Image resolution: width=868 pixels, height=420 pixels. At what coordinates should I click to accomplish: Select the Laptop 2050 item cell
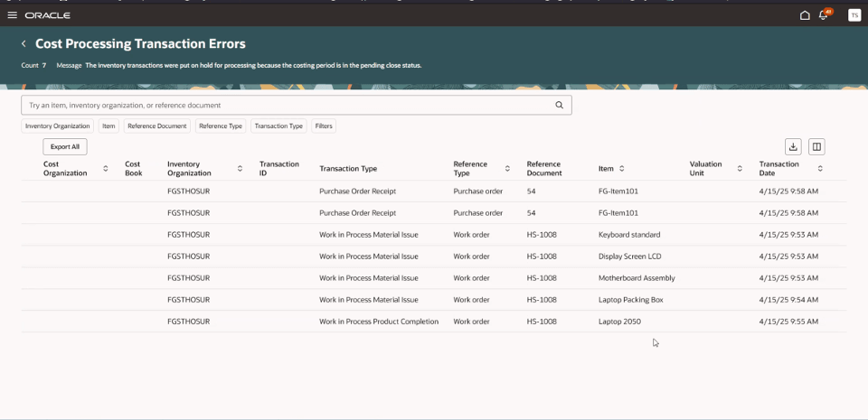[619, 321]
